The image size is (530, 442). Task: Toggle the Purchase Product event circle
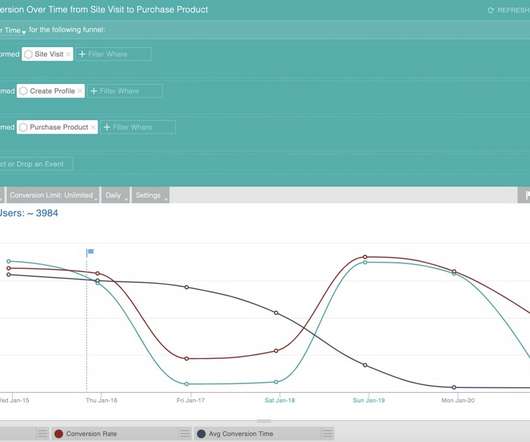[23, 127]
